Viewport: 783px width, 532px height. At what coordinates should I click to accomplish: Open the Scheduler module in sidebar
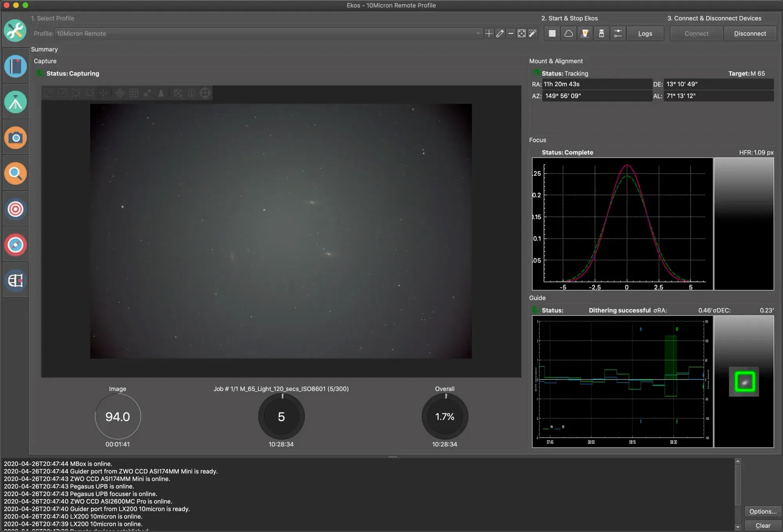point(15,66)
